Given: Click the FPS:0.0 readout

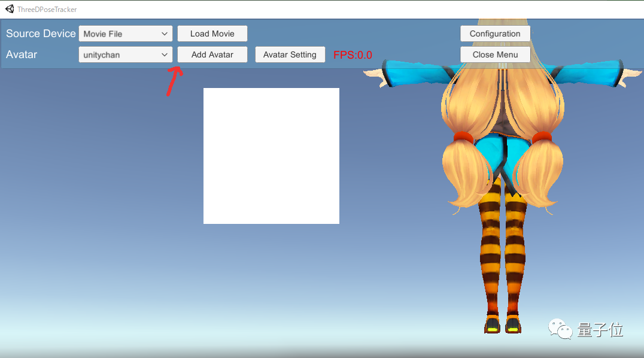Looking at the screenshot, I should pos(353,55).
